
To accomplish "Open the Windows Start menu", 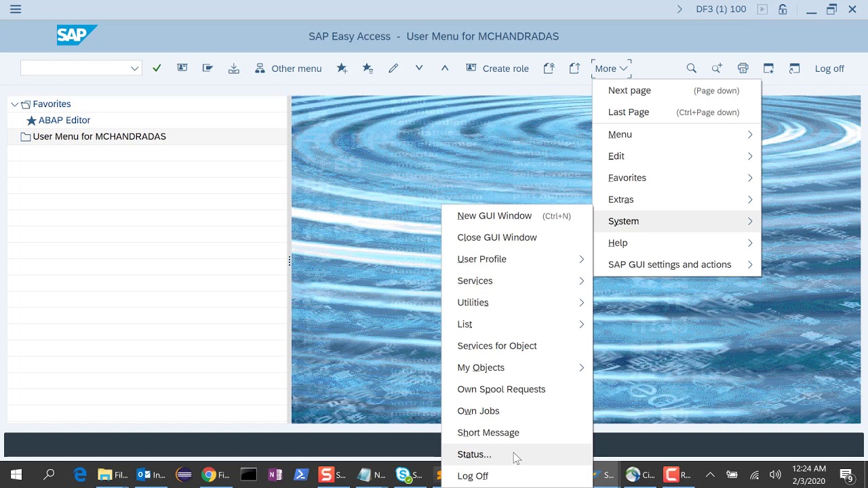I will click(x=16, y=474).
